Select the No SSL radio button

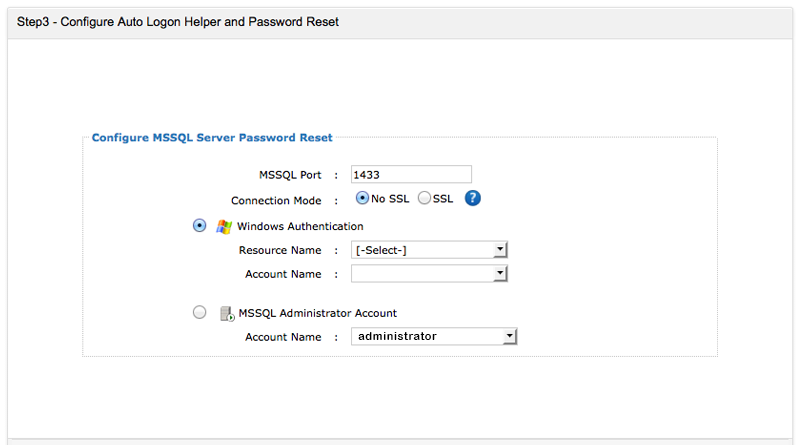362,198
